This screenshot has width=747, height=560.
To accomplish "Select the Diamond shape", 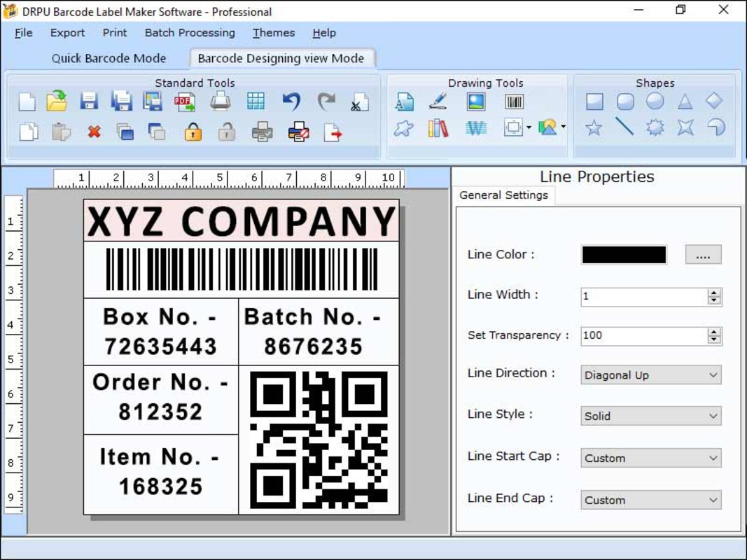I will [715, 100].
